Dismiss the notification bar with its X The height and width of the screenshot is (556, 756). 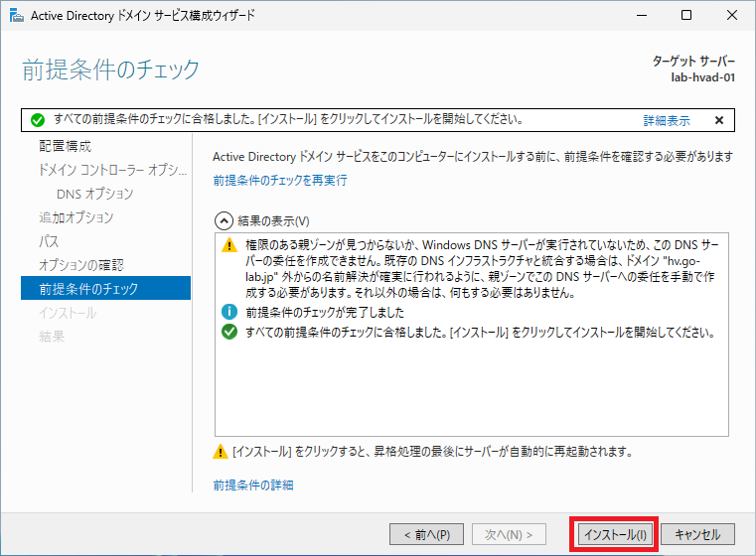(x=719, y=120)
